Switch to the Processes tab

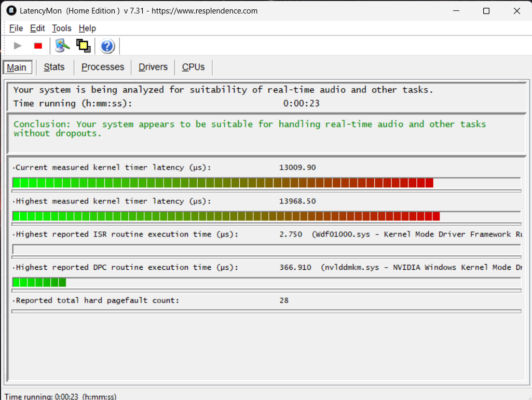click(103, 67)
